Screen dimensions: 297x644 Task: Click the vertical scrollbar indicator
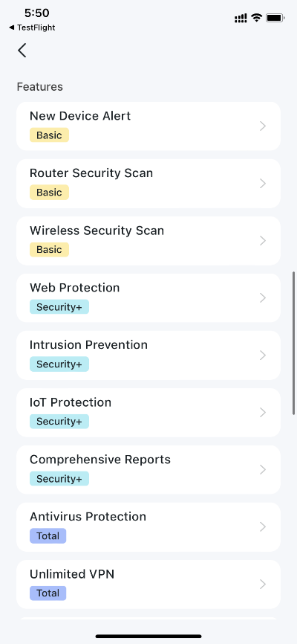[294, 343]
